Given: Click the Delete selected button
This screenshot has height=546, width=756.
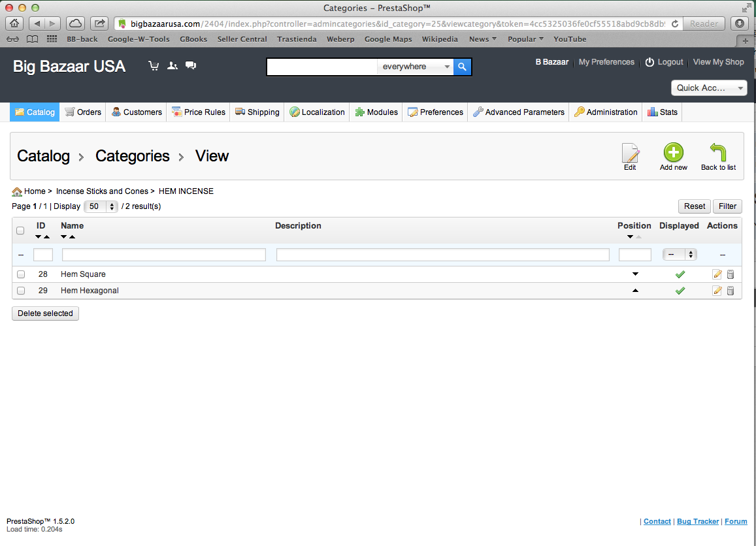Looking at the screenshot, I should (45, 313).
